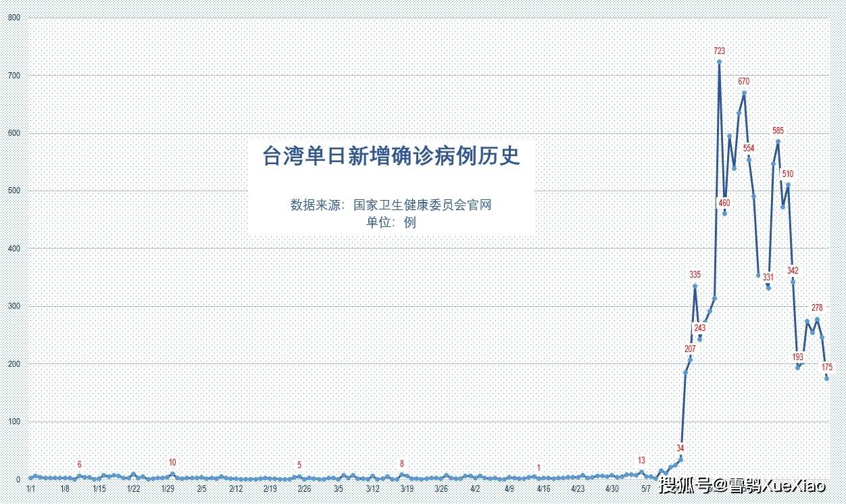Select the data label 278
Image resolution: width=846 pixels, height=504 pixels.
coord(817,307)
